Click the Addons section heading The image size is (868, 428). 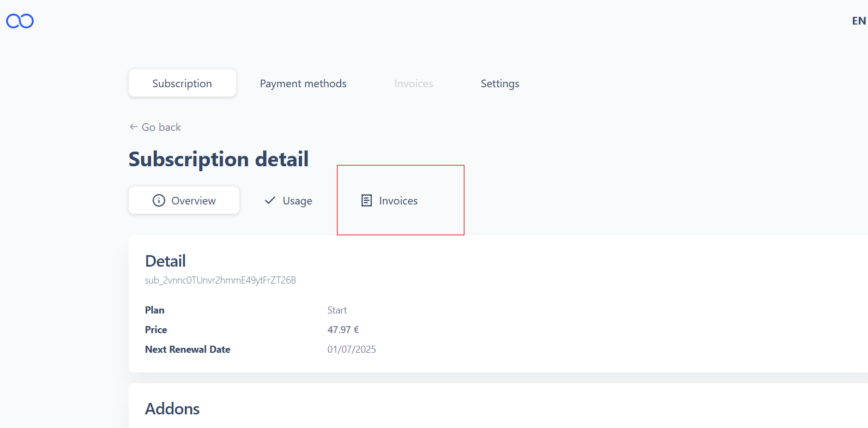(172, 409)
